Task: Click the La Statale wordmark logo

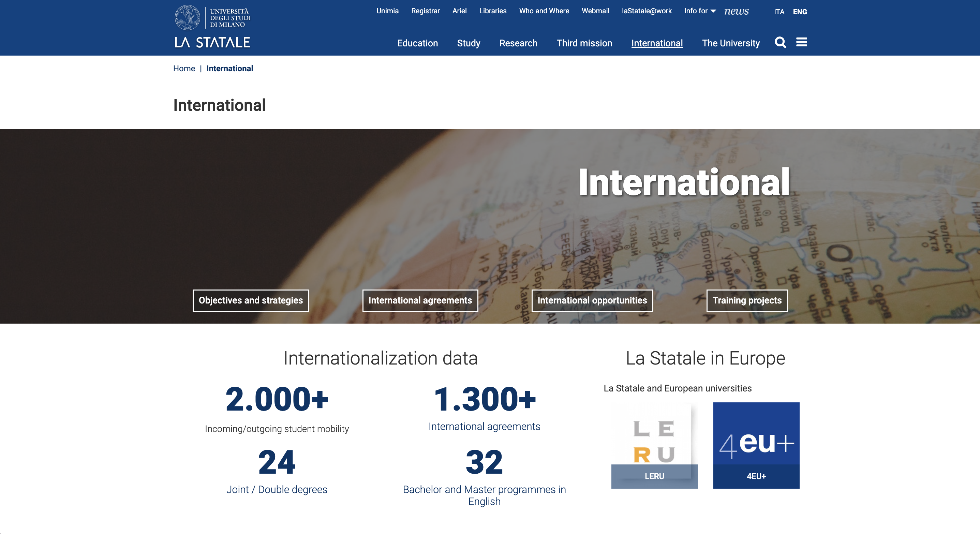Action: [x=212, y=42]
